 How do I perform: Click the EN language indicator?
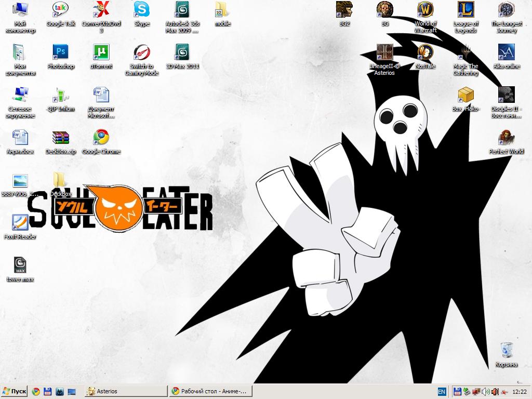click(442, 392)
